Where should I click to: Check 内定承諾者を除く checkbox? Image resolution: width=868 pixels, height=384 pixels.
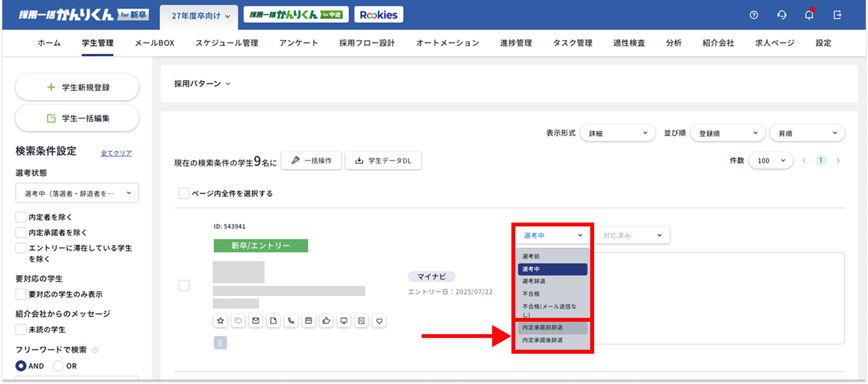(x=21, y=232)
